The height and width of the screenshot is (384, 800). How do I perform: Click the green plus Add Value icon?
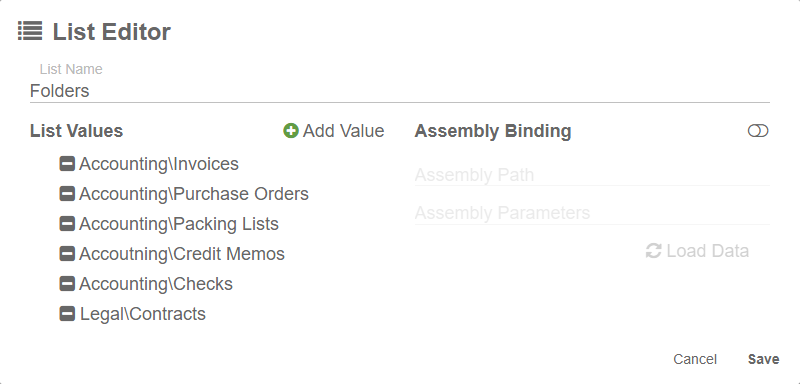coord(291,131)
